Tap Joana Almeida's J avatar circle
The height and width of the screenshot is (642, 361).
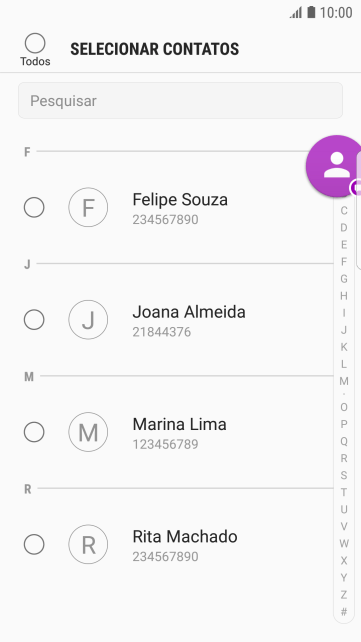88,320
